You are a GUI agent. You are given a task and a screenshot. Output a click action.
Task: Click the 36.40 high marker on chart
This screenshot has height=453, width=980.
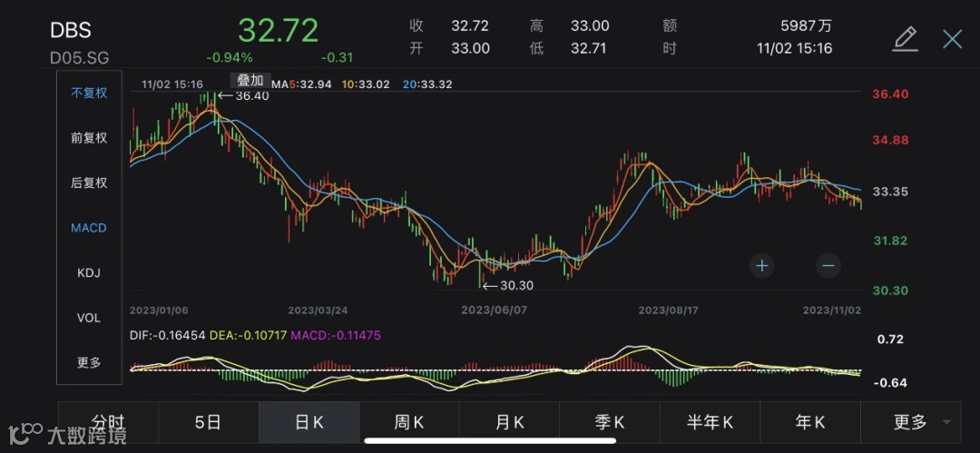[x=243, y=95]
